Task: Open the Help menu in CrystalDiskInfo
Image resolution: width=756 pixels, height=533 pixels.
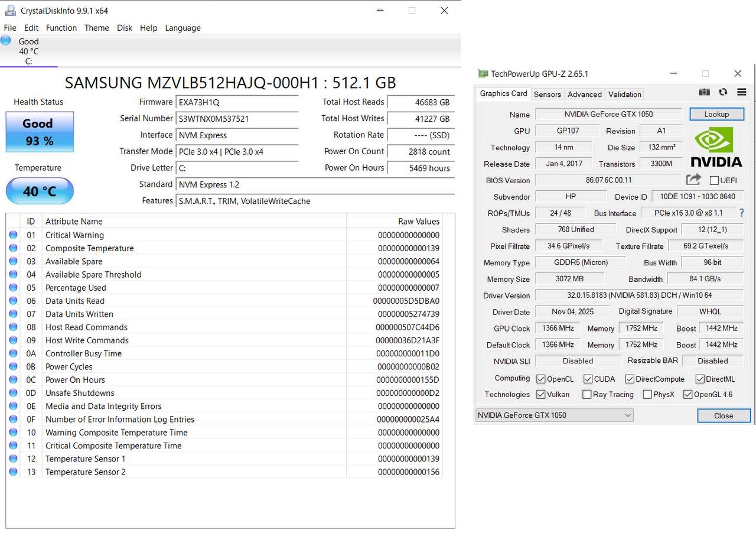Action: pos(149,28)
